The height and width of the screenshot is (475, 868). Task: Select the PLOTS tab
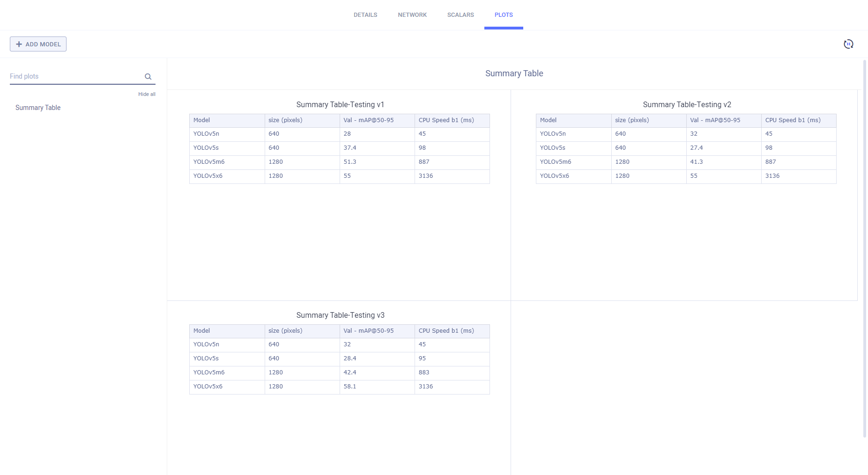click(504, 15)
